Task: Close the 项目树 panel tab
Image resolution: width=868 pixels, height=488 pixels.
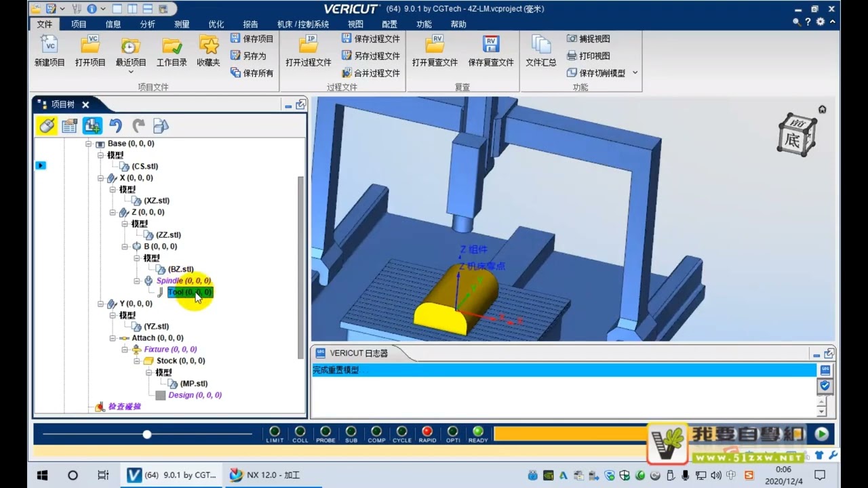Action: [x=85, y=104]
